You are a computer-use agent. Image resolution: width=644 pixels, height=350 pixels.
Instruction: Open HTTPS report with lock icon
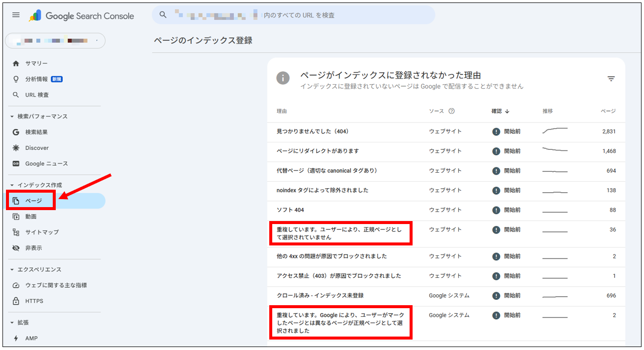click(x=34, y=301)
